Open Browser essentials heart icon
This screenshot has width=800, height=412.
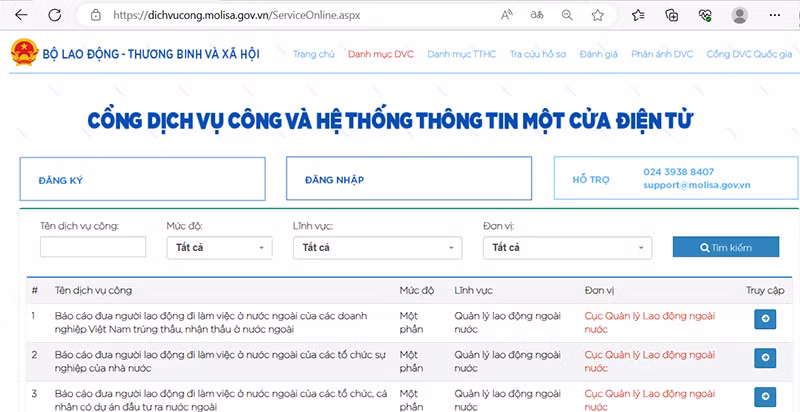coord(706,15)
